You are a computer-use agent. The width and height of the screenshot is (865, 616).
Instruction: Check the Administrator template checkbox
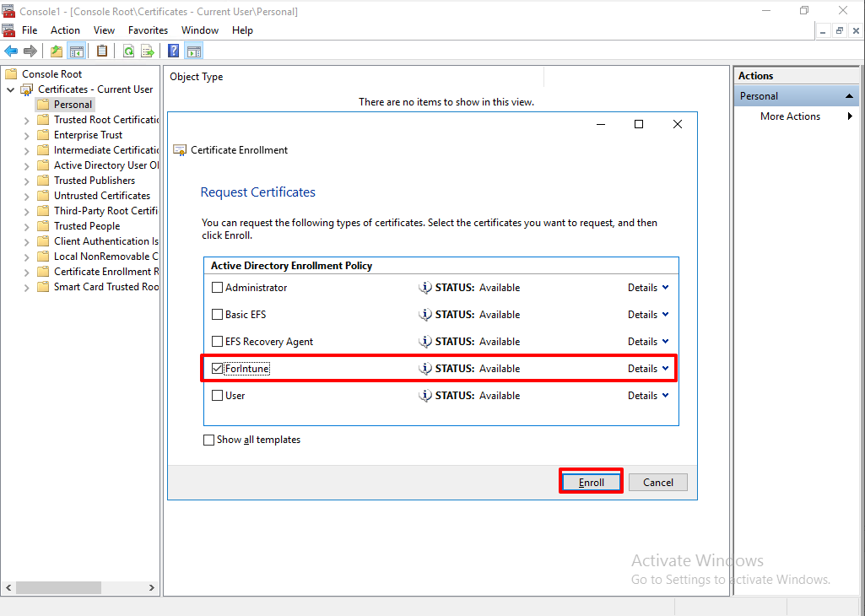coord(218,287)
